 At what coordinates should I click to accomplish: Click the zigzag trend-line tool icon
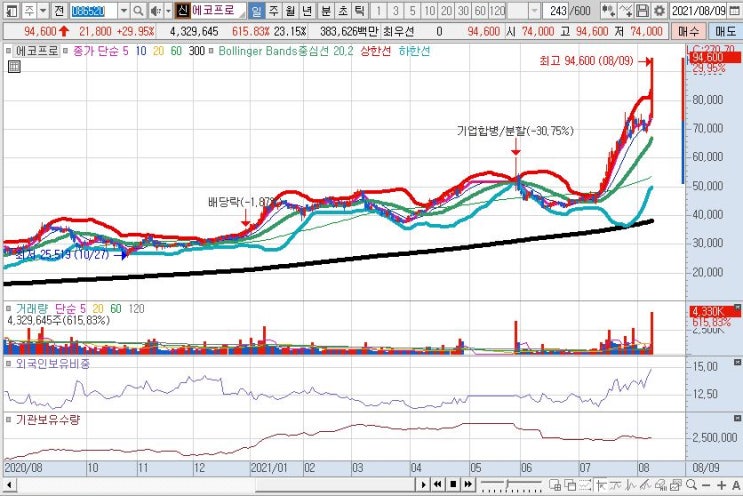coord(616,485)
